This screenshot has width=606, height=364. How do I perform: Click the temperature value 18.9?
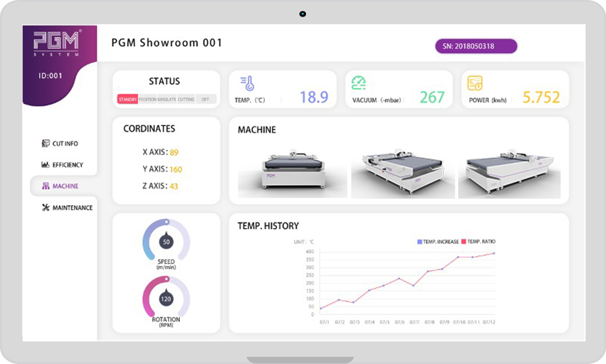pyautogui.click(x=314, y=97)
